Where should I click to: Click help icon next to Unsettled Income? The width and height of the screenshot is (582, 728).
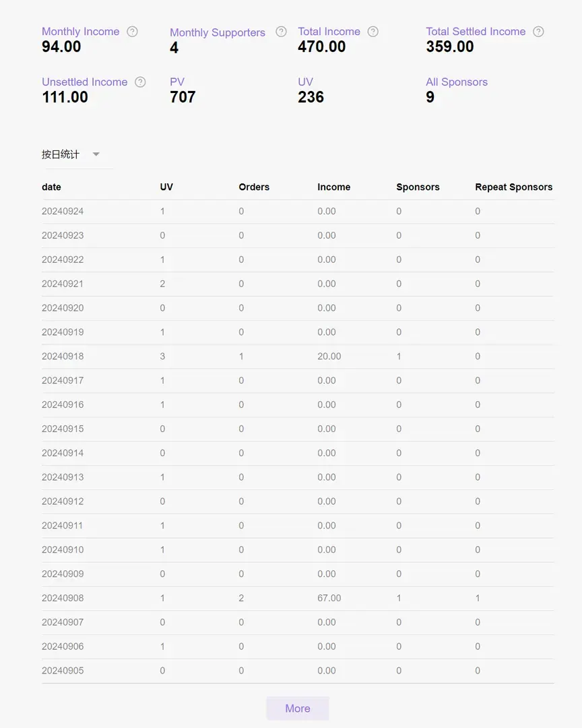click(x=140, y=82)
